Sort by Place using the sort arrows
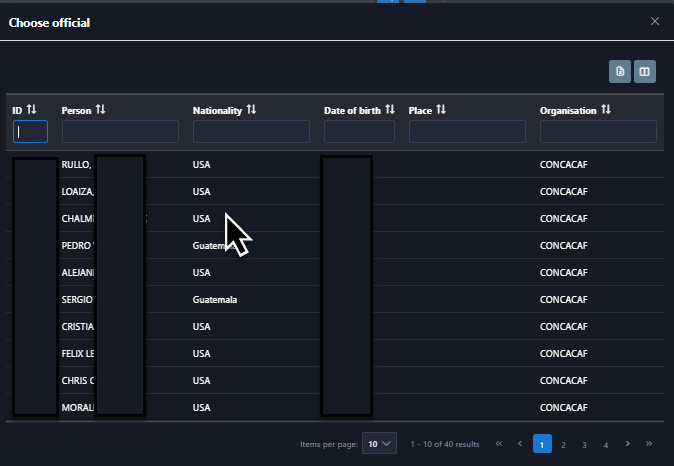 point(441,110)
